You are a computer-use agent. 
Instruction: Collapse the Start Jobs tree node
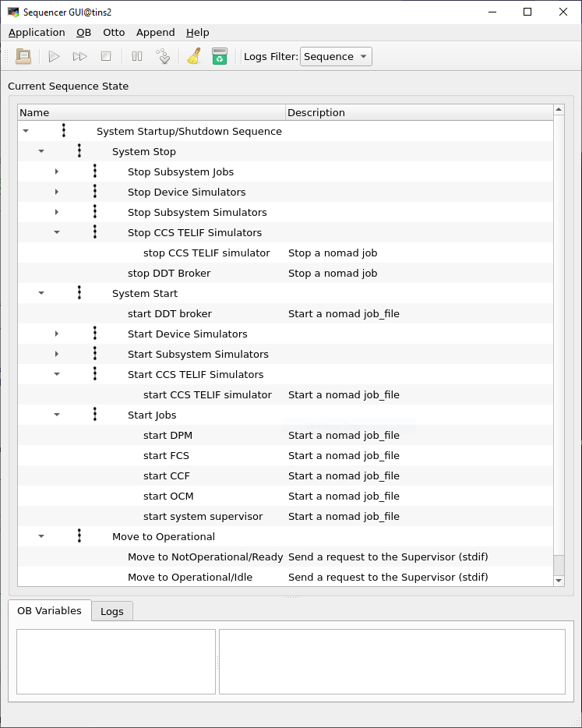pyautogui.click(x=57, y=415)
